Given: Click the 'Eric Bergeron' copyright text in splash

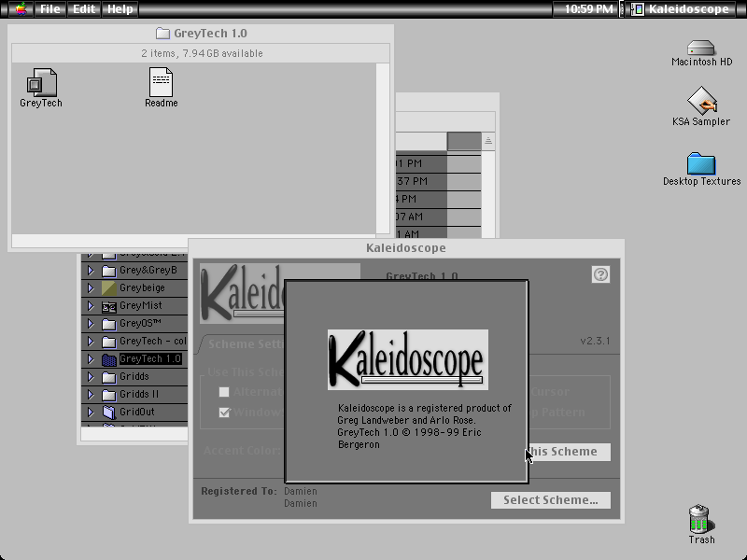Looking at the screenshot, I should point(410,439).
